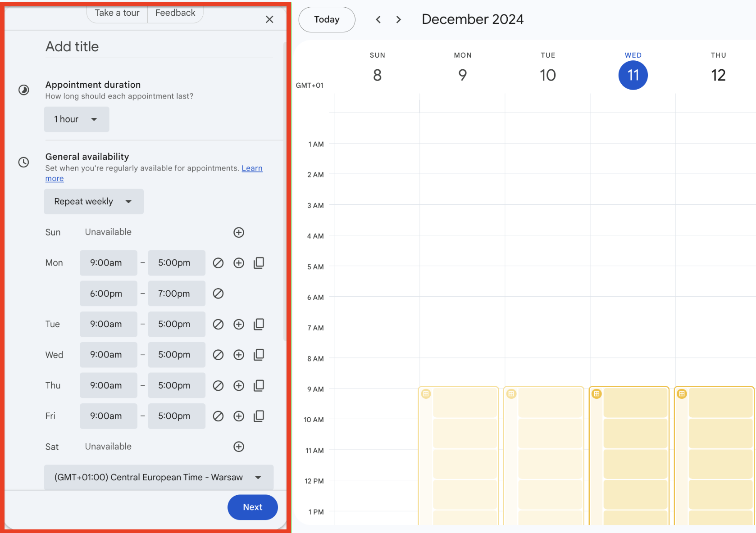
Task: Click the Next button
Action: (x=253, y=507)
